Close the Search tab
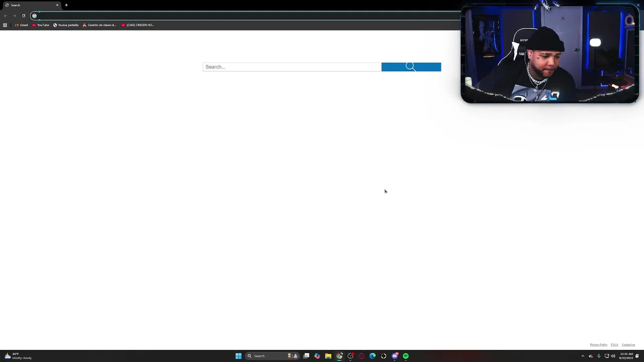Image resolution: width=644 pixels, height=362 pixels. point(57,5)
